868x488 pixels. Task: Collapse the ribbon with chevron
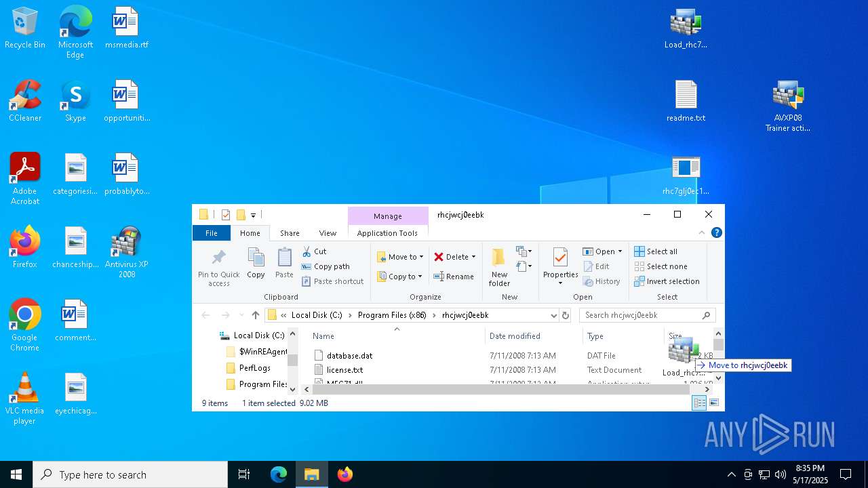[x=702, y=232]
